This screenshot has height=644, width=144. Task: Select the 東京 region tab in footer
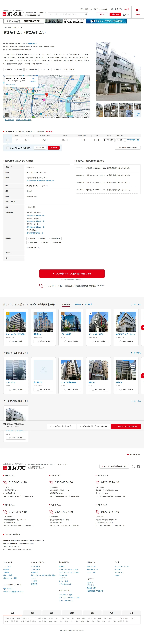coord(32,613)
